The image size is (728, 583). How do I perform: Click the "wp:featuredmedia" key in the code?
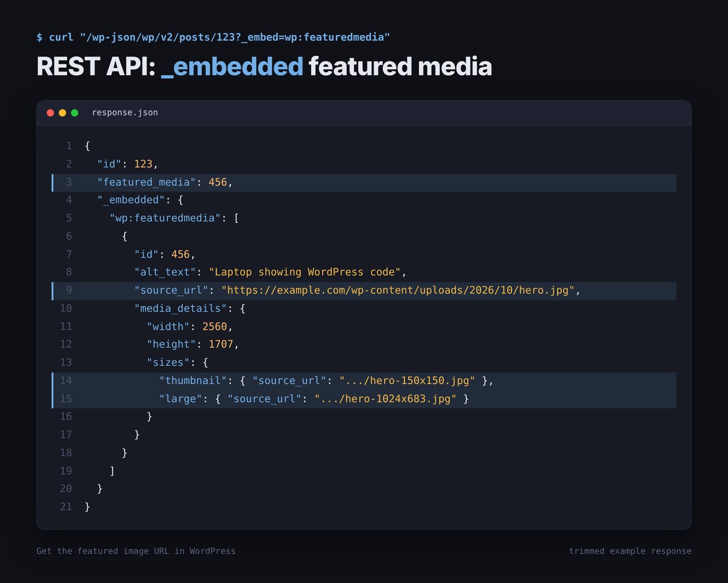pyautogui.click(x=165, y=218)
